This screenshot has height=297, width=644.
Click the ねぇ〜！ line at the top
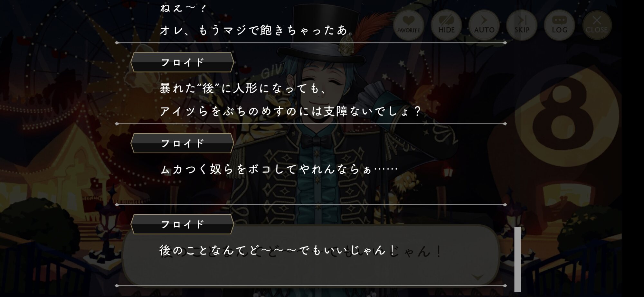point(182,8)
